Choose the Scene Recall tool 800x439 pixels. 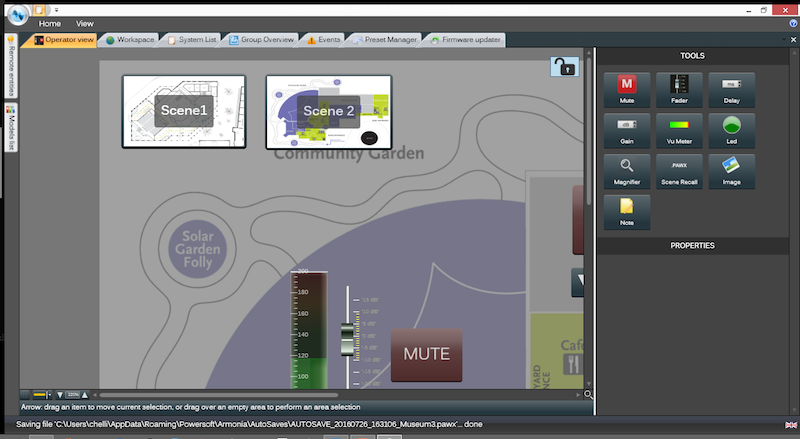click(x=679, y=169)
